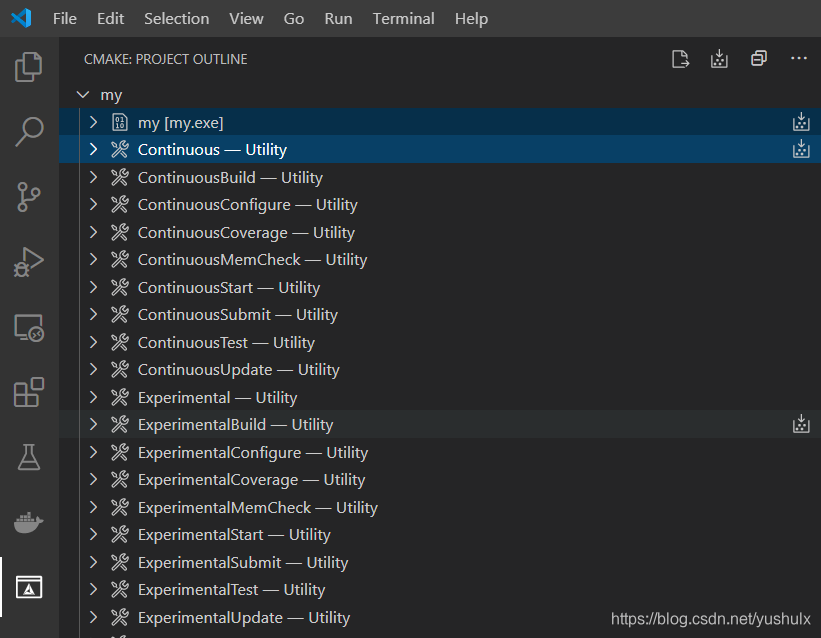Image resolution: width=821 pixels, height=638 pixels.
Task: Open the Explorer view in activity bar
Action: 29,67
